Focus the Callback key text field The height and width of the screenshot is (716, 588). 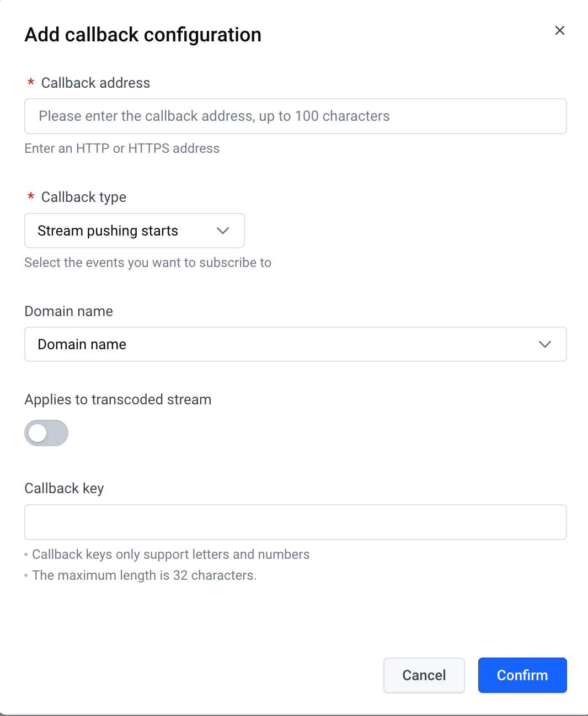click(295, 522)
